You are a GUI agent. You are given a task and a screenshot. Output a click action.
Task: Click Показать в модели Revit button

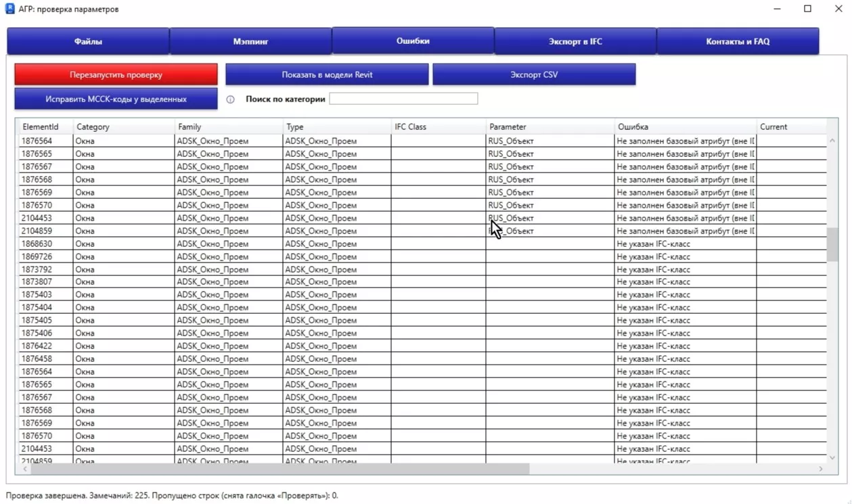coord(327,74)
